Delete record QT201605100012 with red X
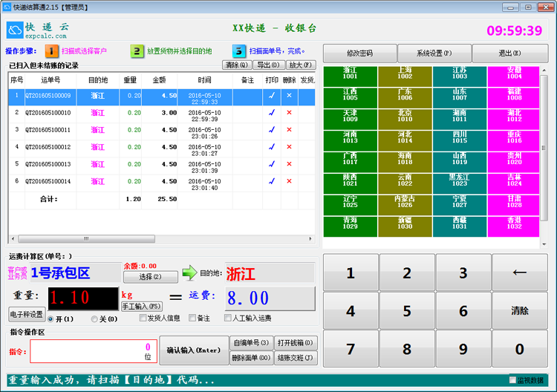 tap(289, 147)
